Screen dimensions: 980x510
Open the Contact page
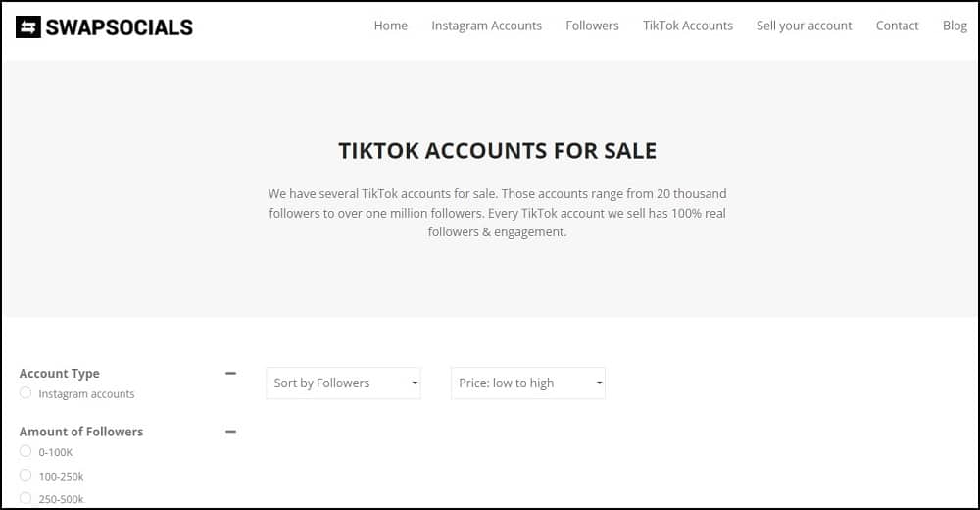tap(897, 25)
